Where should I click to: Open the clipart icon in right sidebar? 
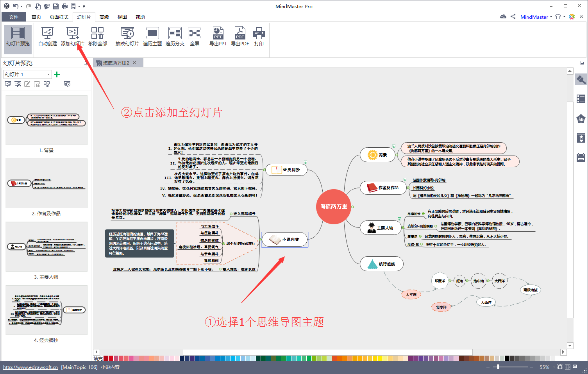point(581,118)
